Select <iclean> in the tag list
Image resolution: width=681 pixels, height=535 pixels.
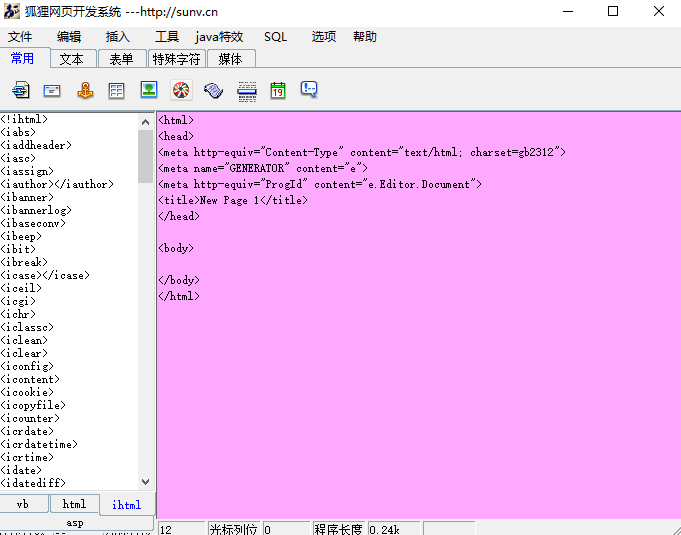point(24,340)
